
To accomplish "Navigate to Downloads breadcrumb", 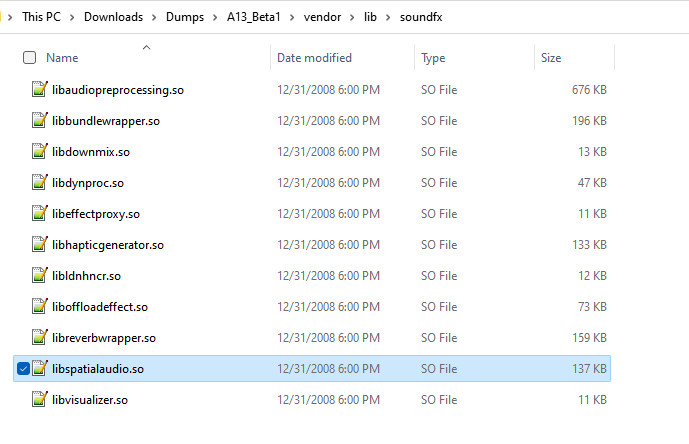I will tap(113, 17).
